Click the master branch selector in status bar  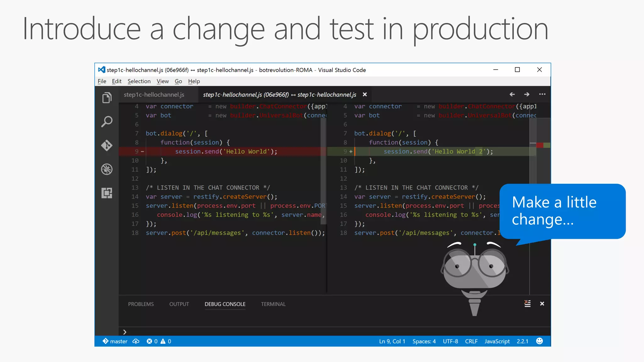[115, 341]
